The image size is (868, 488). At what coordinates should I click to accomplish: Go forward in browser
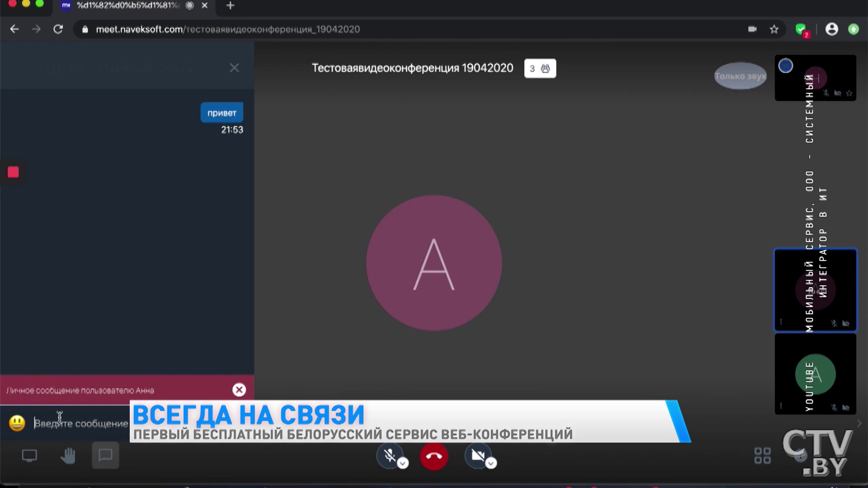(x=36, y=29)
